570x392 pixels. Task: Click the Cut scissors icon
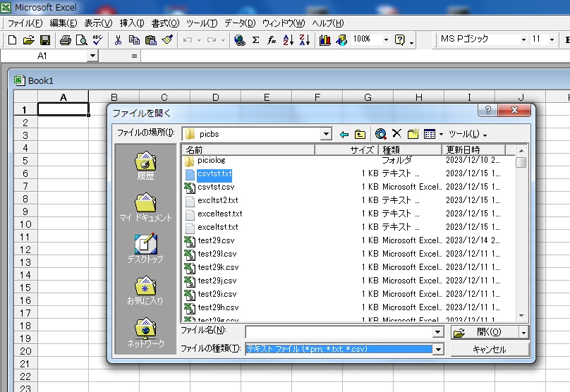(x=118, y=40)
